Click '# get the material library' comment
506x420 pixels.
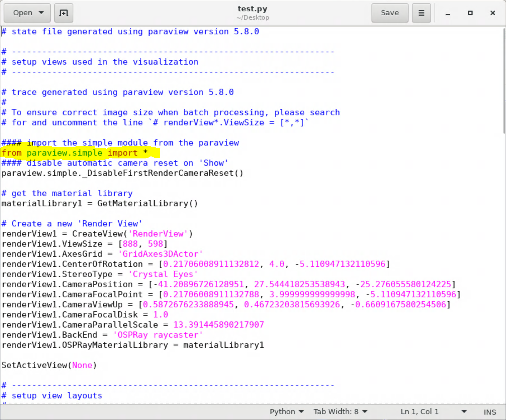(x=67, y=193)
